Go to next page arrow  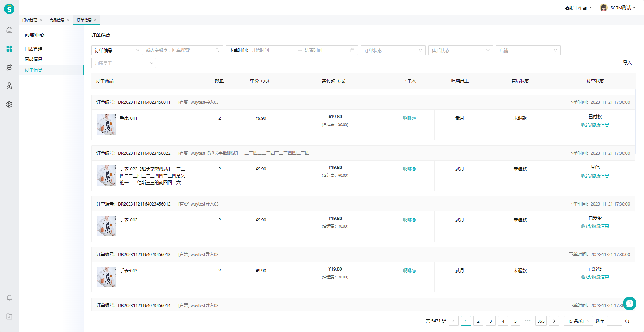coord(554,321)
